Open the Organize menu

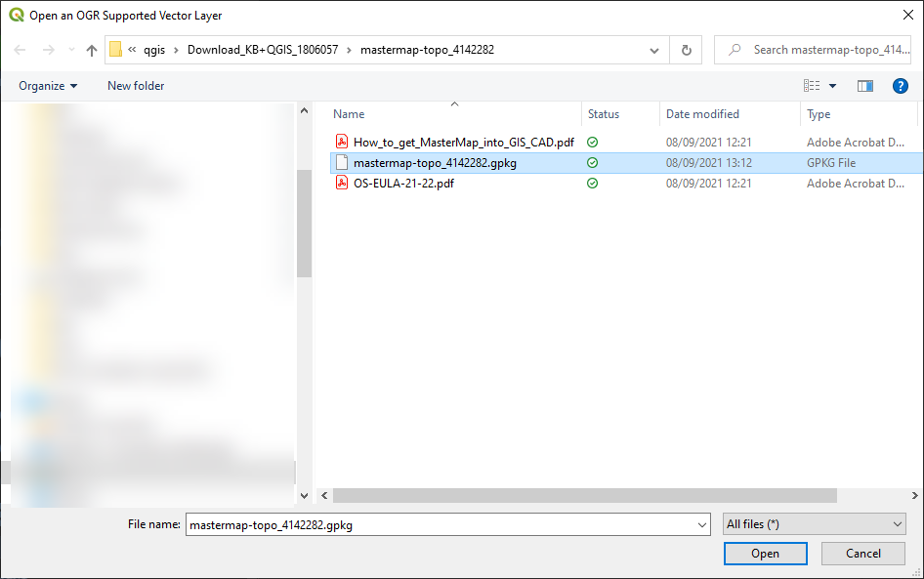point(48,86)
